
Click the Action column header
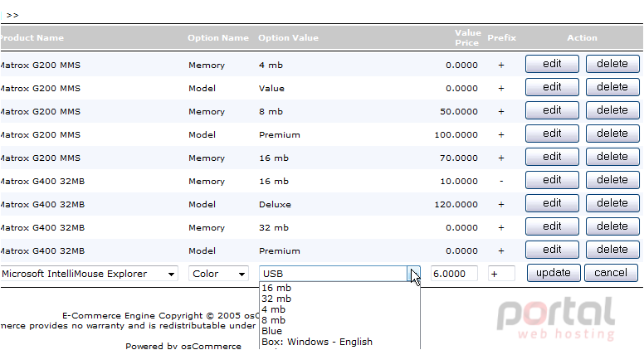click(x=582, y=38)
